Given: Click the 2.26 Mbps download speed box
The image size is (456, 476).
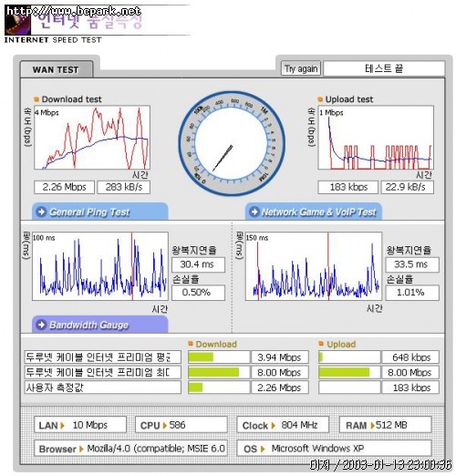Looking at the screenshot, I should point(65,187).
